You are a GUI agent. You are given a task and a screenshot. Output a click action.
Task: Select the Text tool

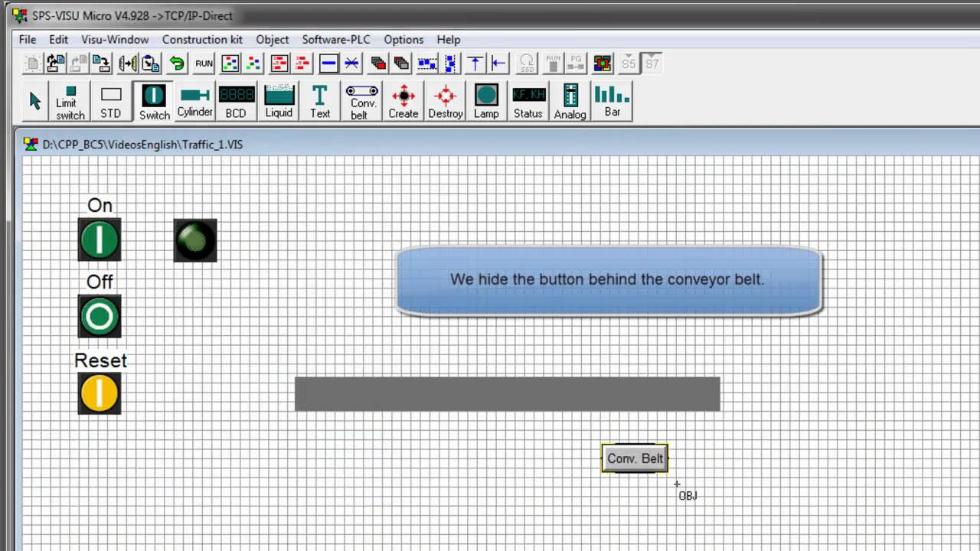(320, 102)
